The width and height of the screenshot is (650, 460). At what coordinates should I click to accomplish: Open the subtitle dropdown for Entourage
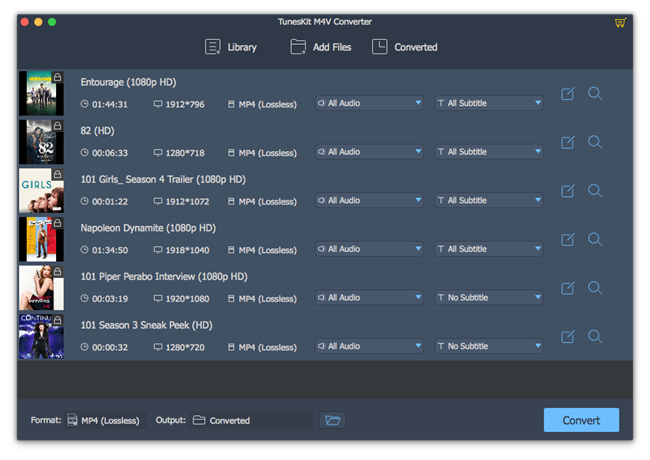(489, 103)
